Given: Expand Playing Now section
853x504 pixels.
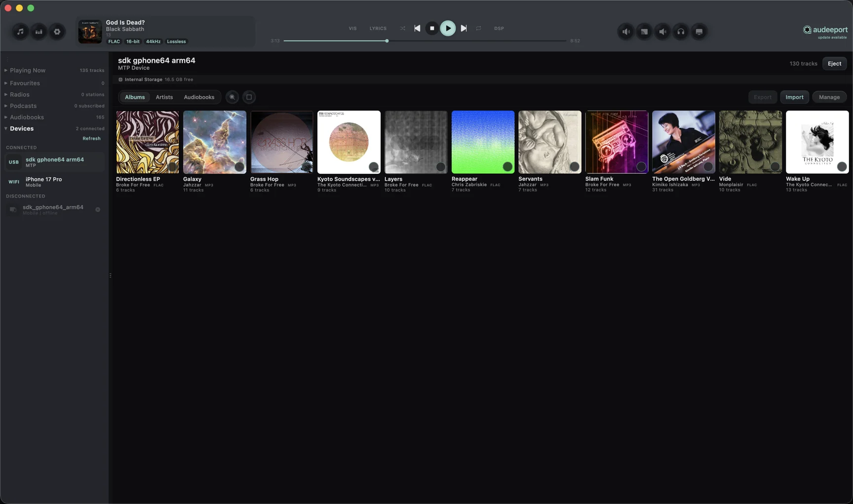Looking at the screenshot, I should pyautogui.click(x=54, y=71).
